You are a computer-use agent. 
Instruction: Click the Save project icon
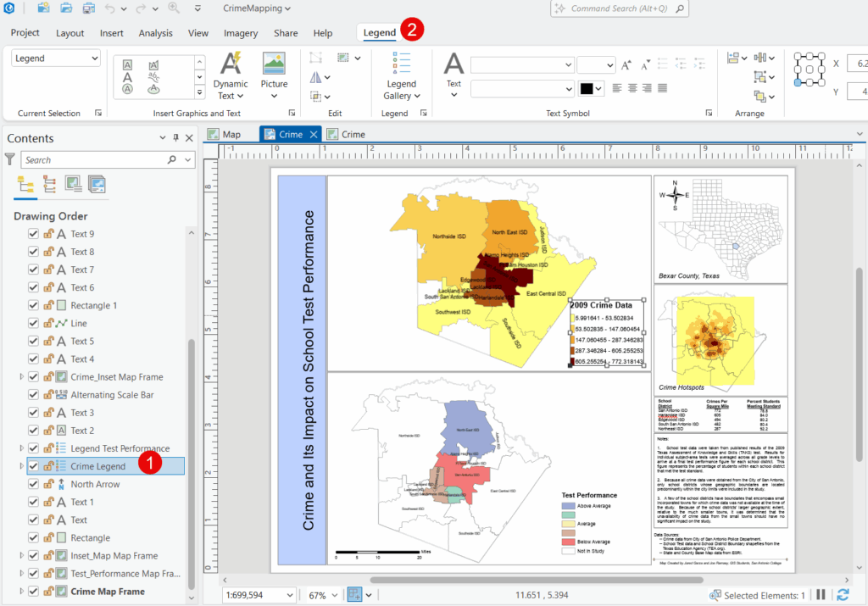[x=88, y=8]
